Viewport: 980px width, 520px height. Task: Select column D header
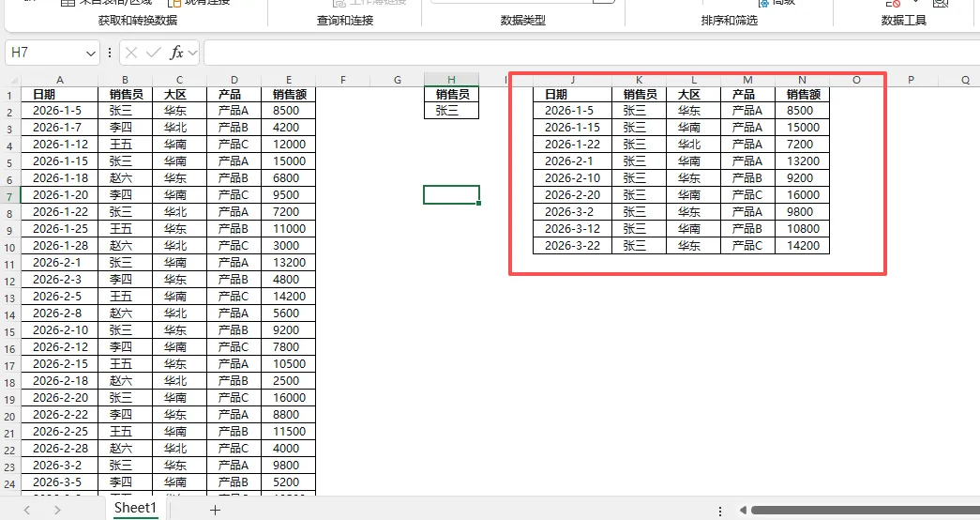(x=234, y=80)
